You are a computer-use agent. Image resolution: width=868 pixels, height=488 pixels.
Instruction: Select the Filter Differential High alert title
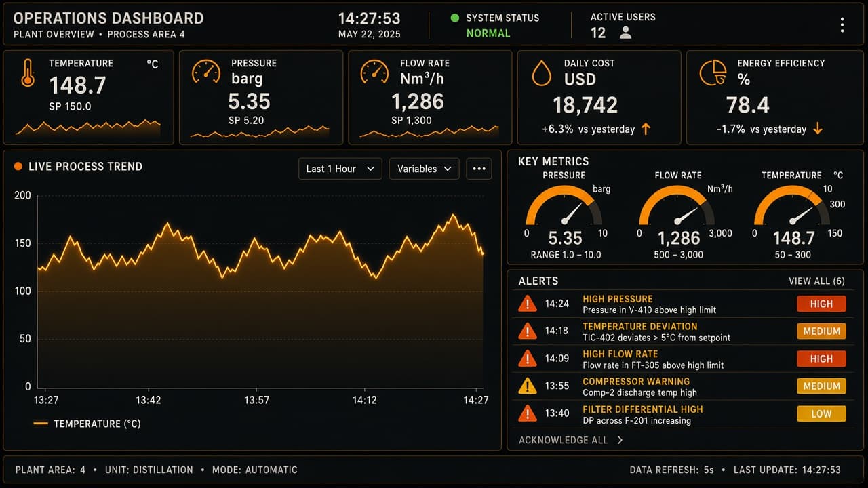pos(643,409)
